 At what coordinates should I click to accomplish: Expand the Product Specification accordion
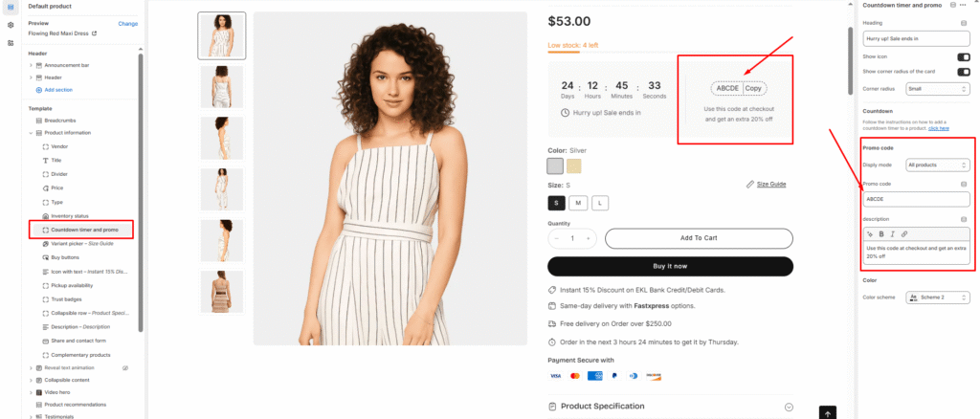[x=789, y=407]
